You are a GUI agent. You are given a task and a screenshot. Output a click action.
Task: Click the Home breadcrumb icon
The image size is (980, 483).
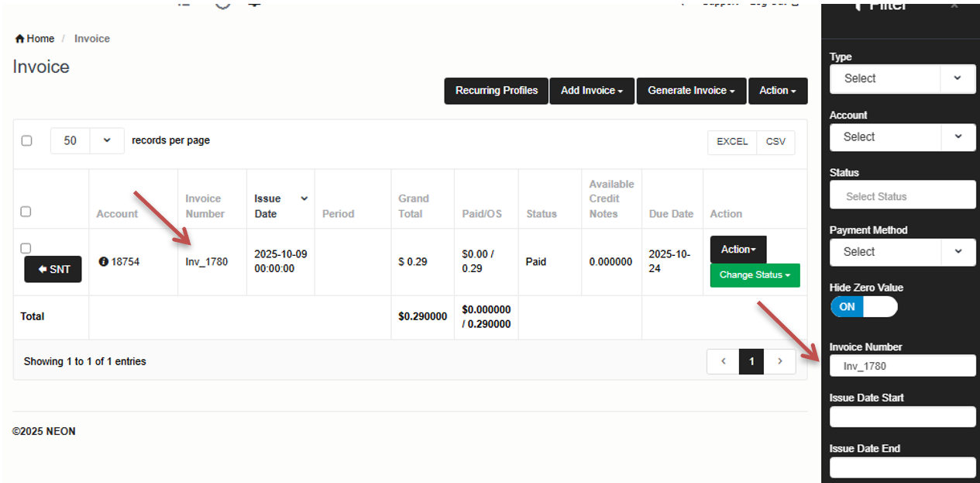click(19, 39)
